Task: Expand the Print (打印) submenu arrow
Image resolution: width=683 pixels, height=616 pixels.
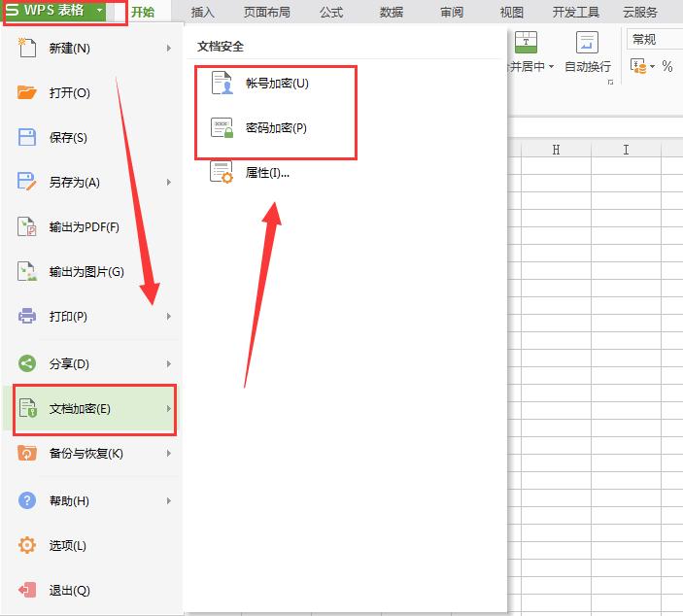Action: pos(169,317)
